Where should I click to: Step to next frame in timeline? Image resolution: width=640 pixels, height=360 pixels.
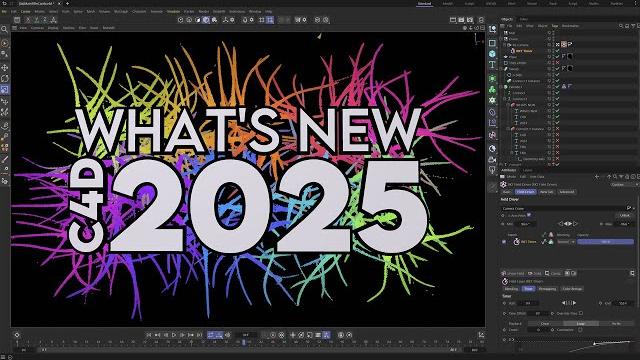(182, 335)
